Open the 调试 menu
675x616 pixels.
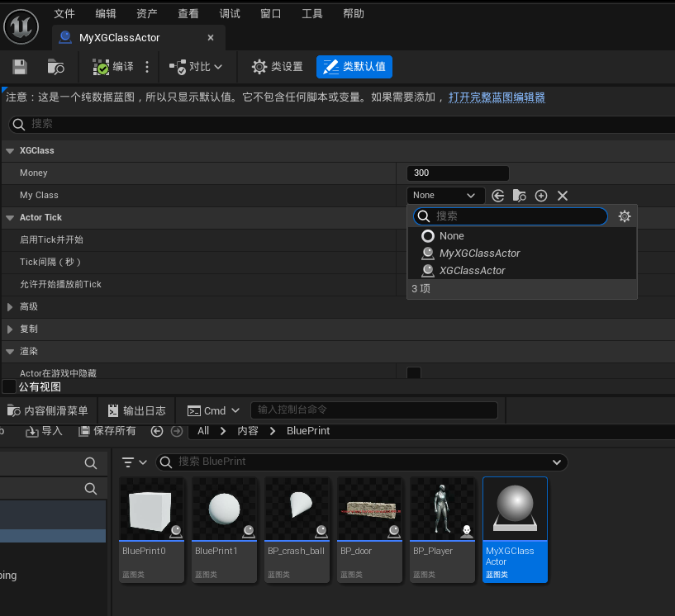click(x=230, y=14)
